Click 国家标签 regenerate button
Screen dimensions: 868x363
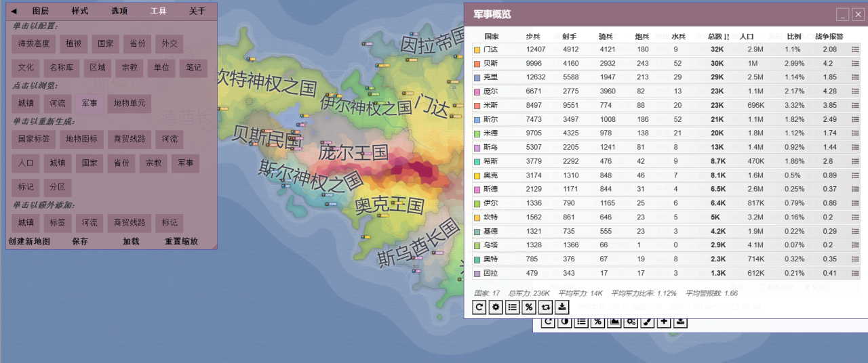tap(34, 140)
